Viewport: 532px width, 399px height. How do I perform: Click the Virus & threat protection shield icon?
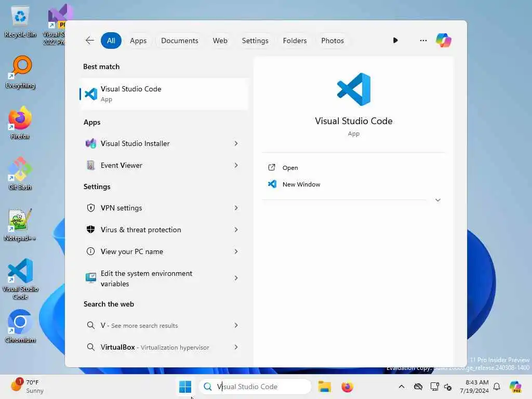click(90, 230)
